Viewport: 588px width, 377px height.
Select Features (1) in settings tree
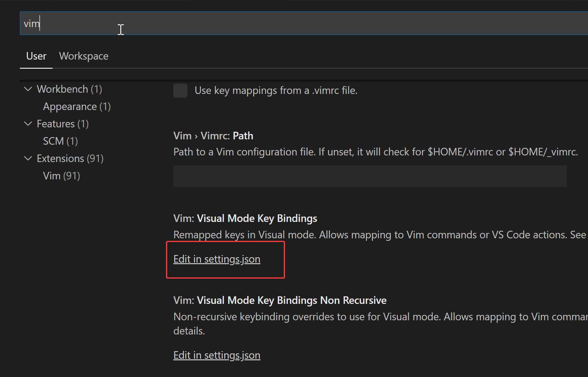pos(63,124)
